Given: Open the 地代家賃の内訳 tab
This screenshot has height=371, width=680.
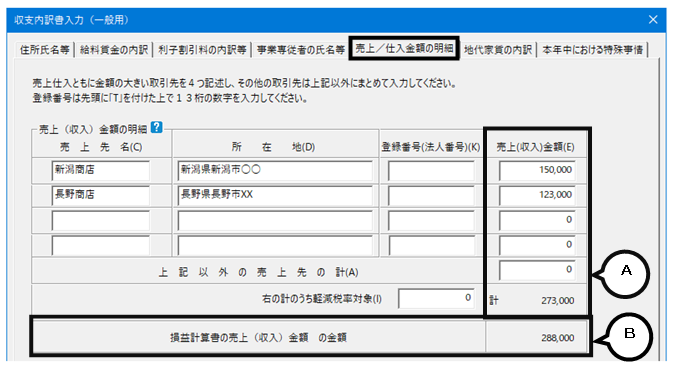Looking at the screenshot, I should [498, 50].
